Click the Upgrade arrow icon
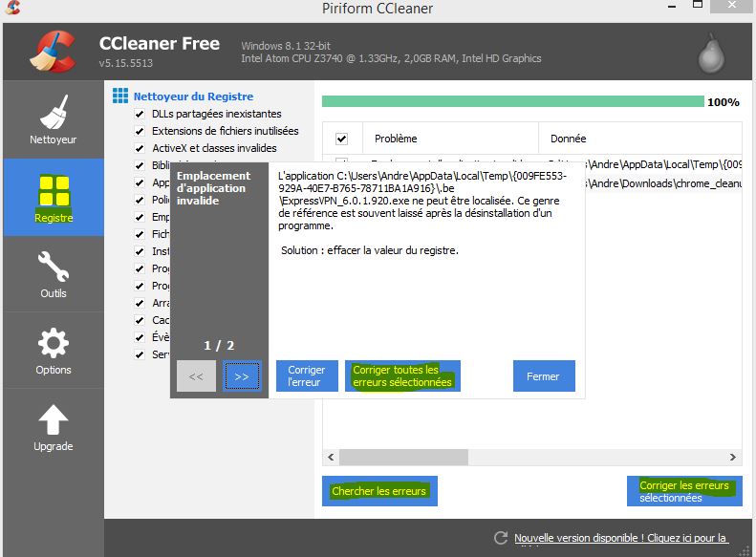 [x=54, y=425]
